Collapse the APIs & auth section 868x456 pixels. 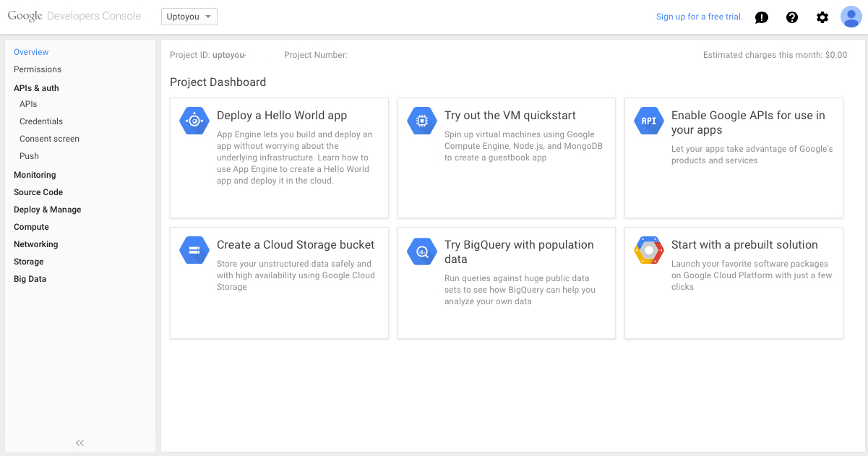[x=36, y=88]
